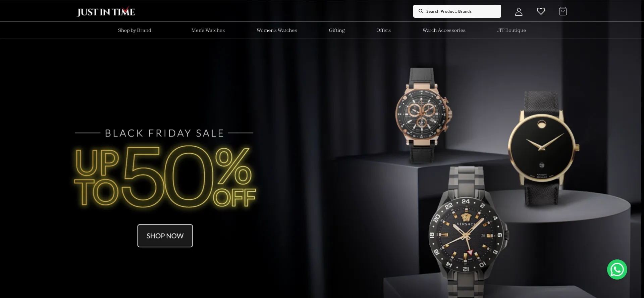Open Watch Accessories menu
This screenshot has width=644, height=298.
[x=444, y=30]
